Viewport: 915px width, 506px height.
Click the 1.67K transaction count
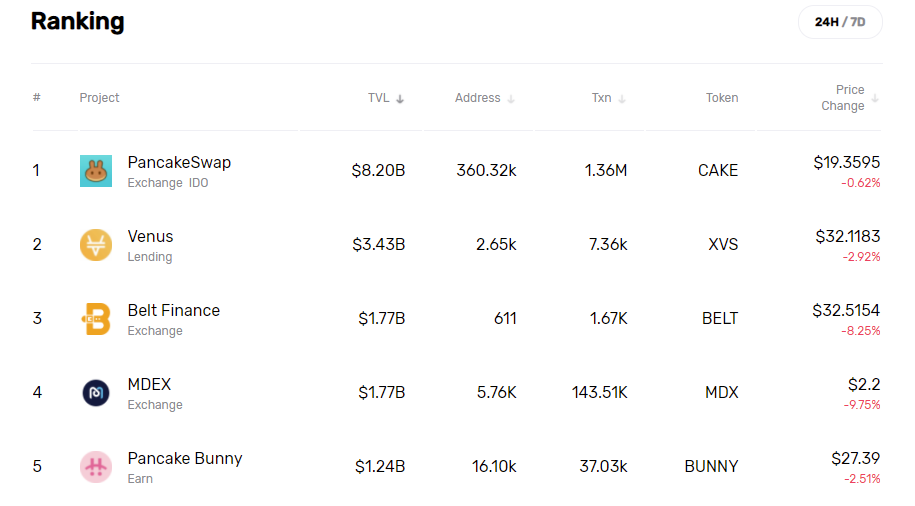609,319
